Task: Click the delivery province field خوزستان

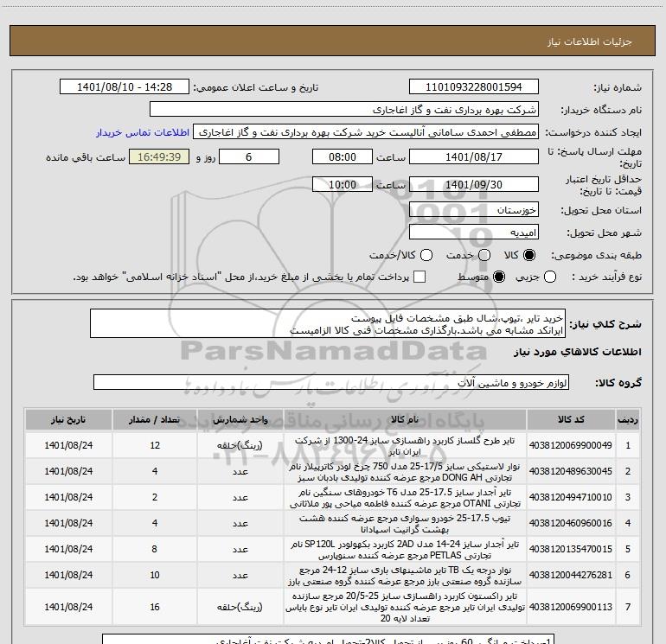Action: 474,210
